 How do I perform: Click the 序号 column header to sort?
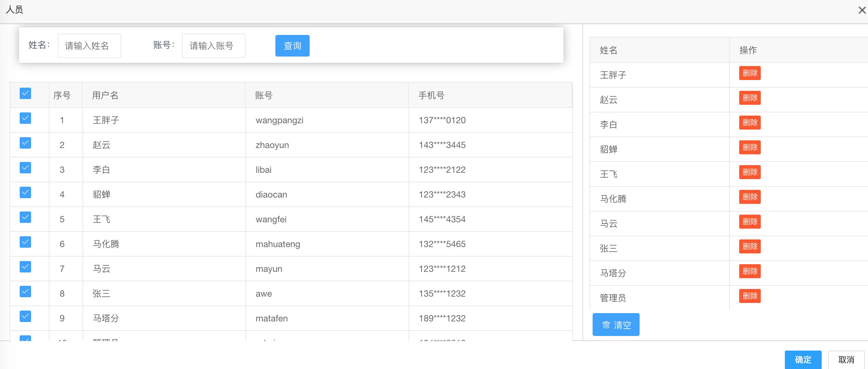(x=62, y=95)
